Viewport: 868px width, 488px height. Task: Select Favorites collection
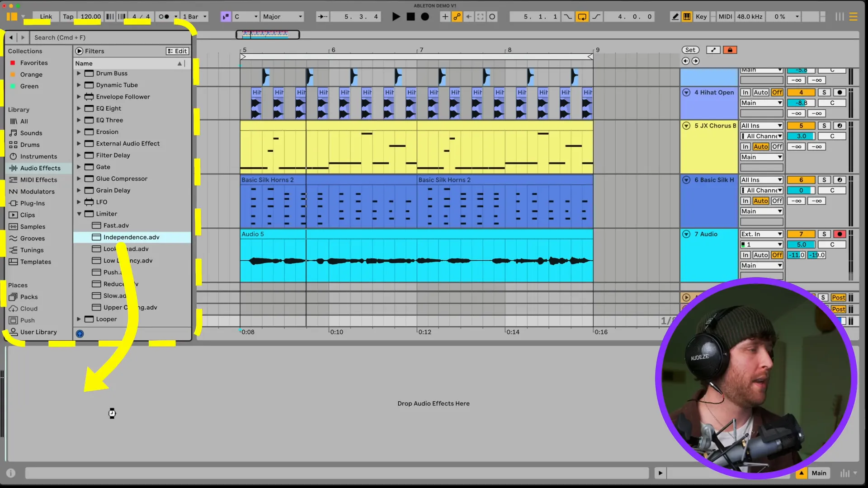pyautogui.click(x=34, y=63)
